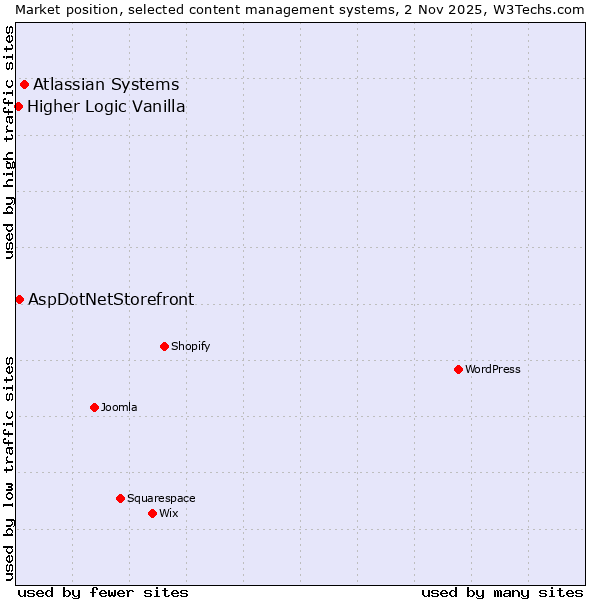Select the Joomla text label
This screenshot has height=600, width=600.
119,408
